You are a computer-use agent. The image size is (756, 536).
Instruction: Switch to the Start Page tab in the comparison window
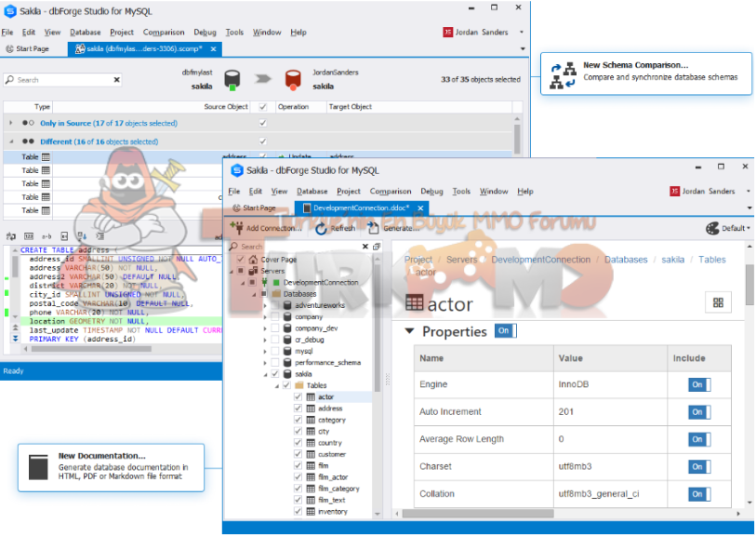click(28, 48)
